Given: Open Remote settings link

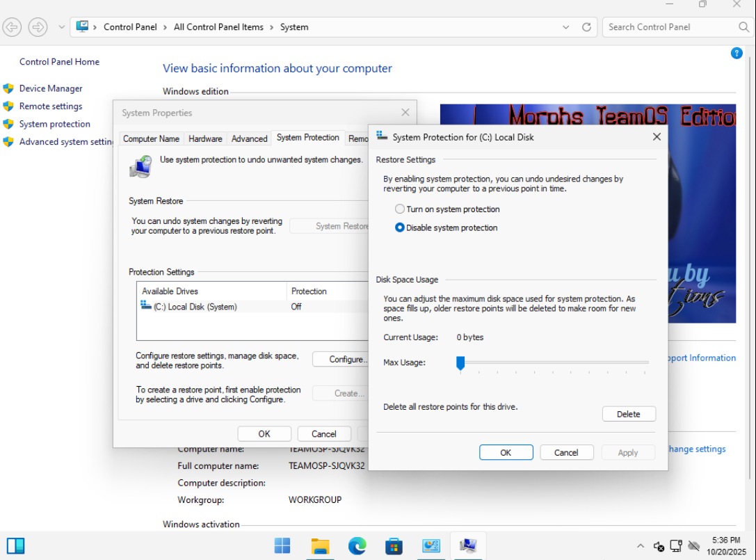Looking at the screenshot, I should (x=51, y=106).
